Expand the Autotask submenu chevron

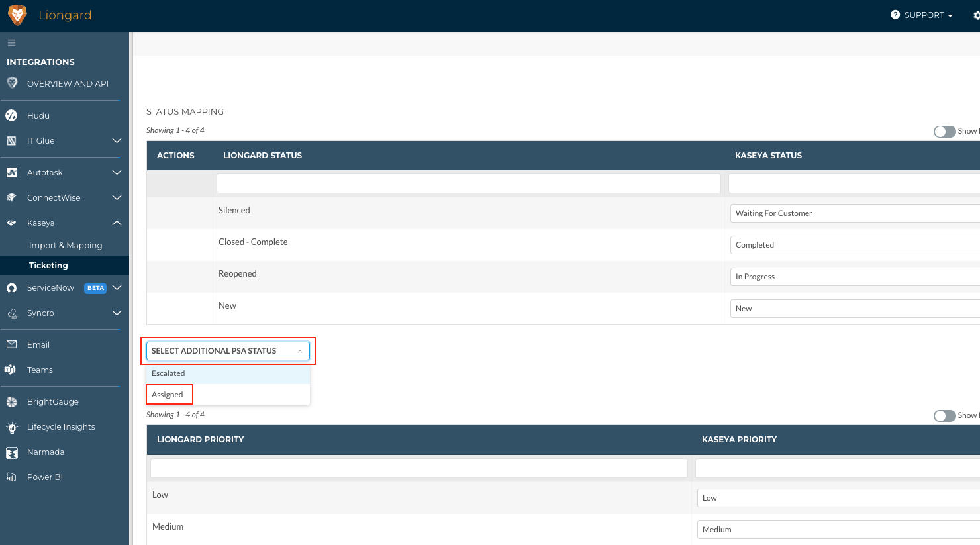(x=117, y=172)
